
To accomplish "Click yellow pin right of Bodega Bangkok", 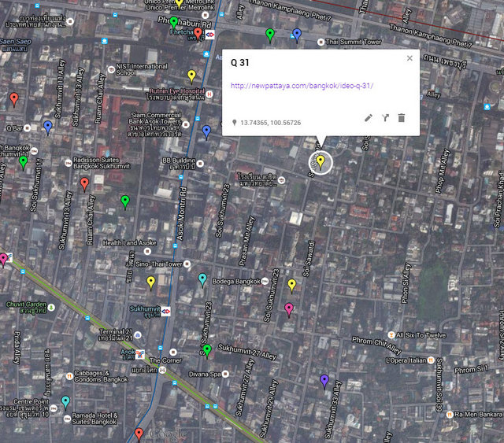I will (x=291, y=286).
